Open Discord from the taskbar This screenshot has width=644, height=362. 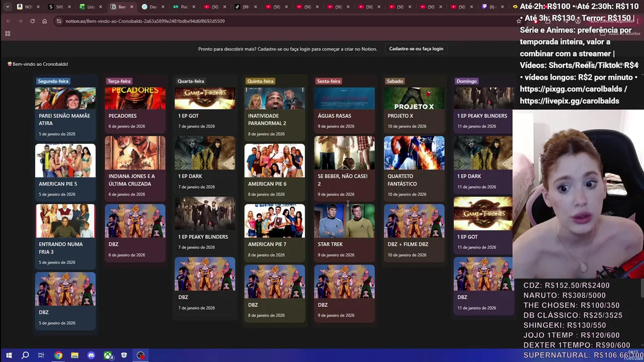tap(91, 355)
